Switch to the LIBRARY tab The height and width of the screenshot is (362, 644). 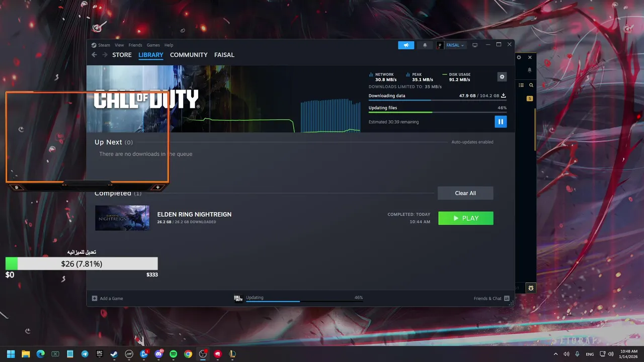(151, 55)
